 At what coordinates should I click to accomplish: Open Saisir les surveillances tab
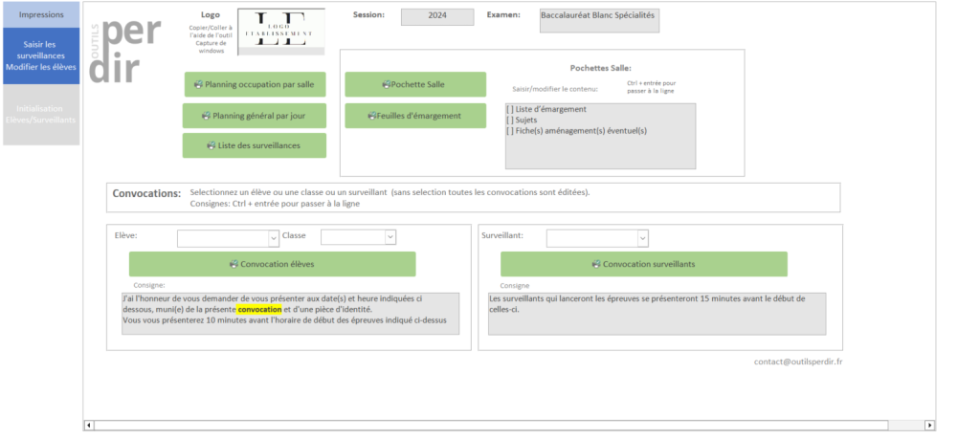[40, 55]
